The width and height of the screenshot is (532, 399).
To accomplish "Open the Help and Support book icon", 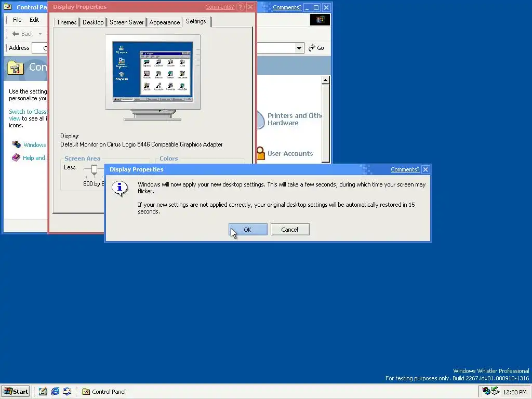I will (x=16, y=158).
